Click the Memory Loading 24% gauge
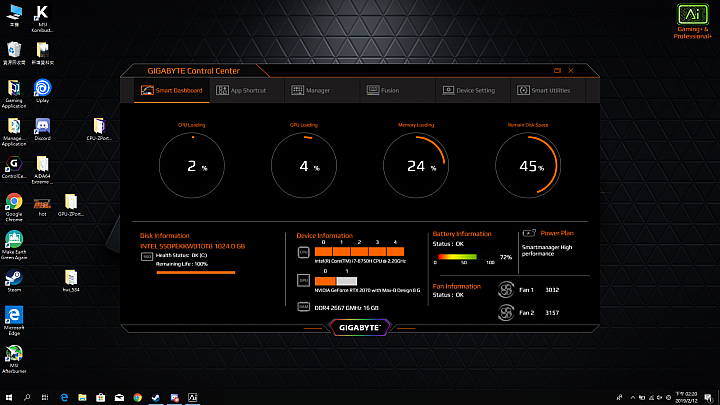 (416, 165)
